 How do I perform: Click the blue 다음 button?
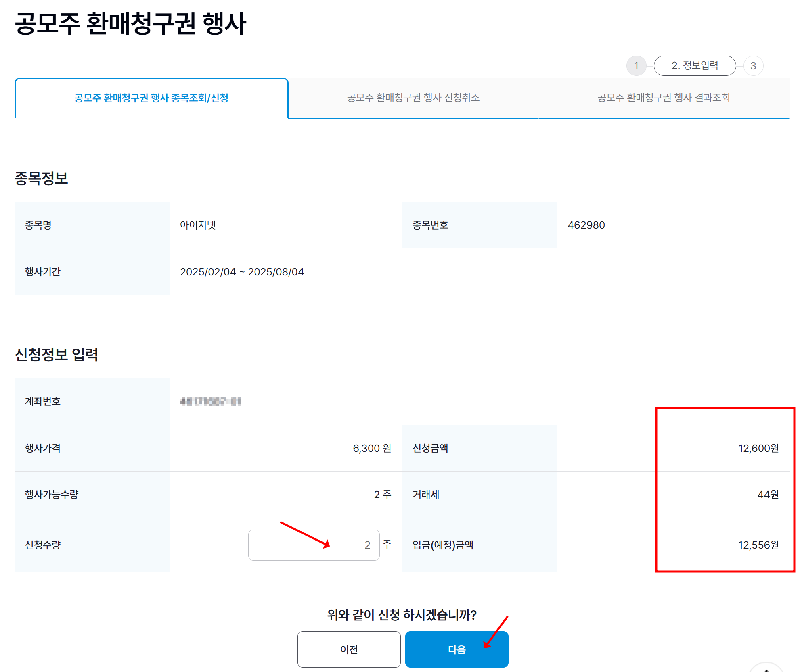(457, 649)
